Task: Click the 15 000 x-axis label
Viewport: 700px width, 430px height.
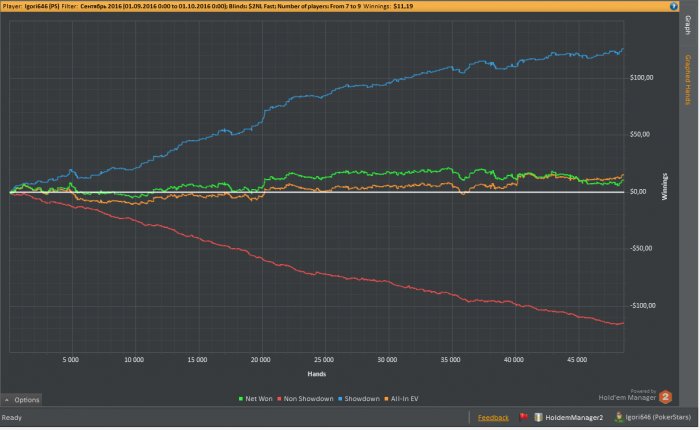Action: tap(197, 359)
